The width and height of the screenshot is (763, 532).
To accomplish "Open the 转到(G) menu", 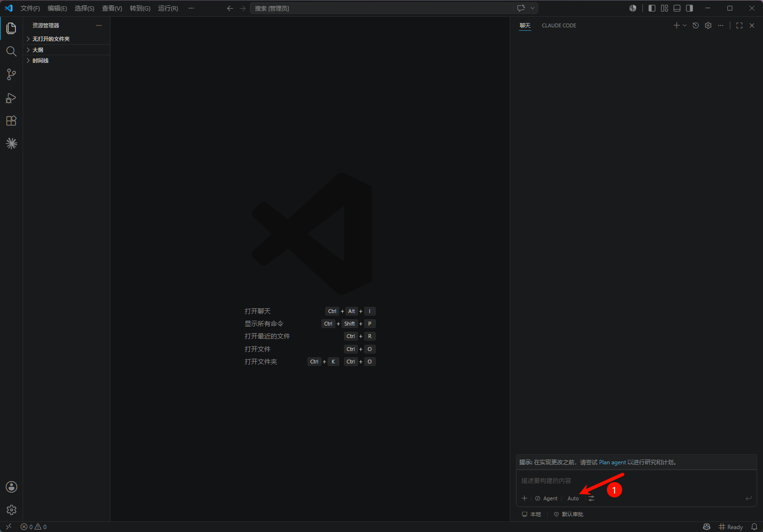I will (x=140, y=8).
